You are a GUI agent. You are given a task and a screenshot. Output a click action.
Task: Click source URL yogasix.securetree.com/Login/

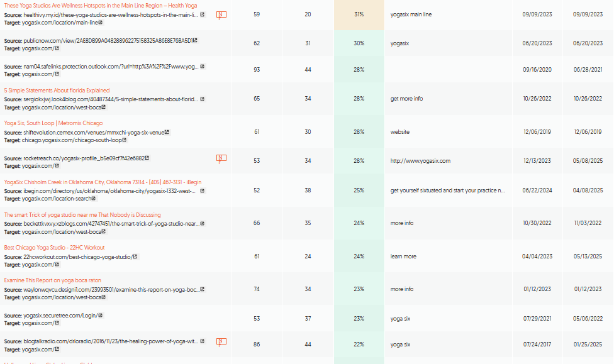point(60,316)
